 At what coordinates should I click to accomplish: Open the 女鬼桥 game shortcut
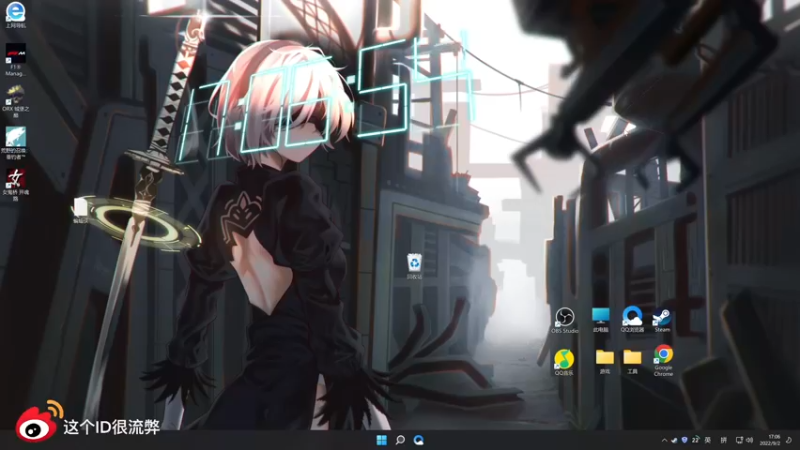(x=16, y=185)
